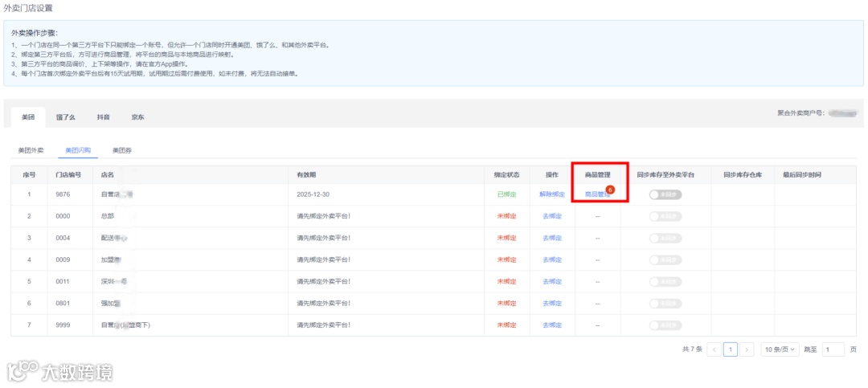Click the 操作 column header

(x=552, y=175)
